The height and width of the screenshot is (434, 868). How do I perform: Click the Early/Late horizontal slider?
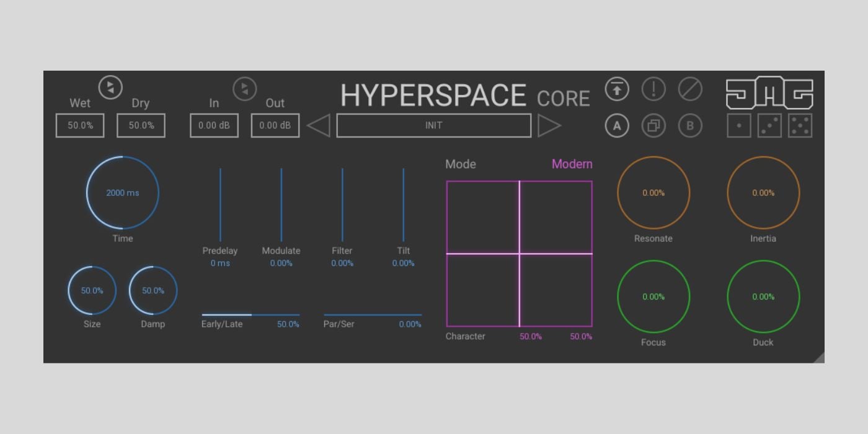point(250,315)
